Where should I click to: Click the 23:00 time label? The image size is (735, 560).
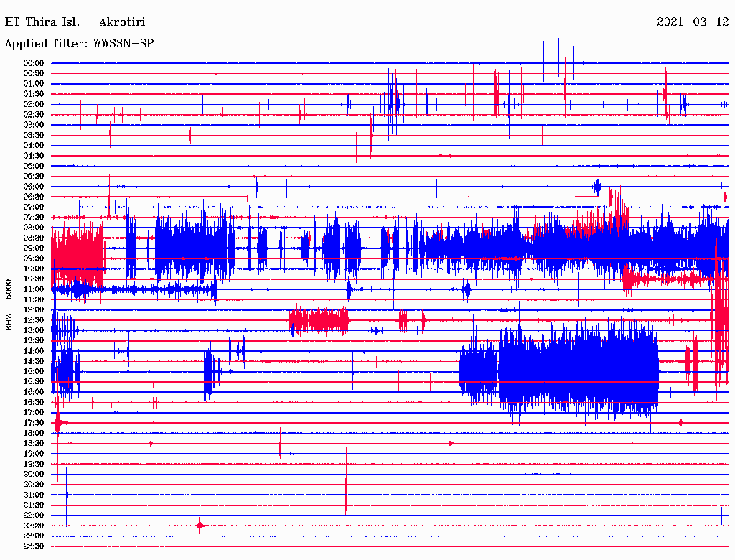[34, 536]
